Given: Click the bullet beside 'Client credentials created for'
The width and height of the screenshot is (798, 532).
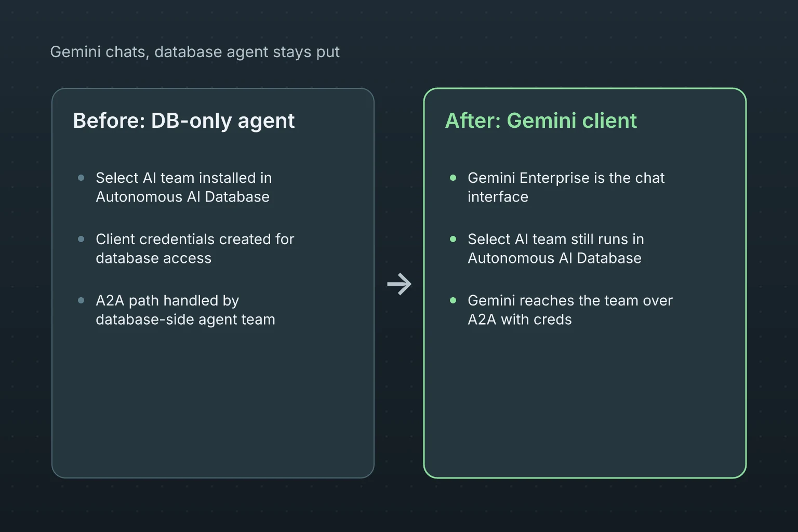Looking at the screenshot, I should 81,239.
